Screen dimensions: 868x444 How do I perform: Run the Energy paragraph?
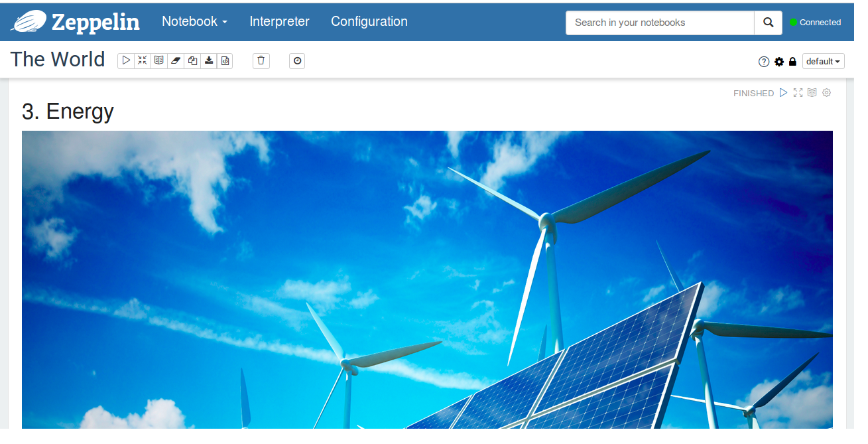[784, 93]
